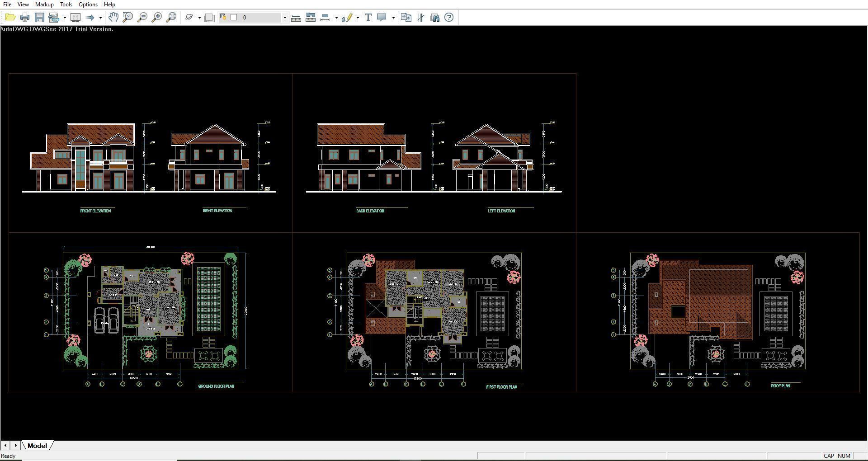
Task: Click the Zoom in magnifier
Action: pos(156,18)
